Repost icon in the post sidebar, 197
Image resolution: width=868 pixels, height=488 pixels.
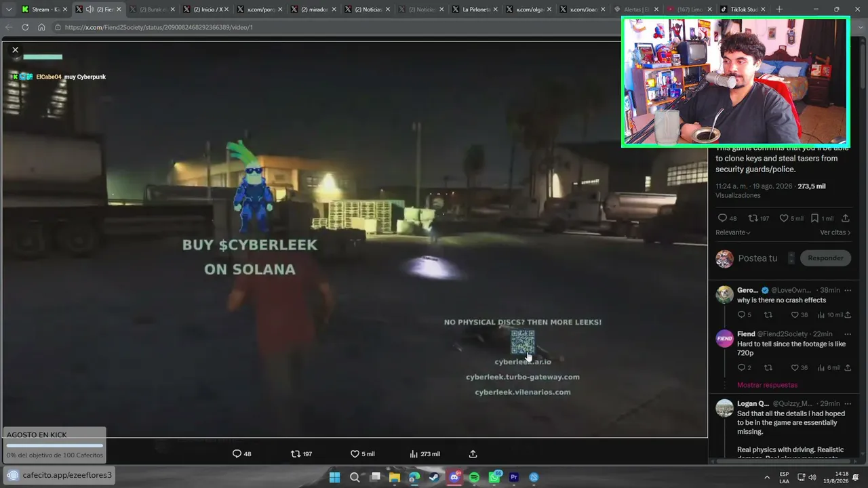coord(752,218)
